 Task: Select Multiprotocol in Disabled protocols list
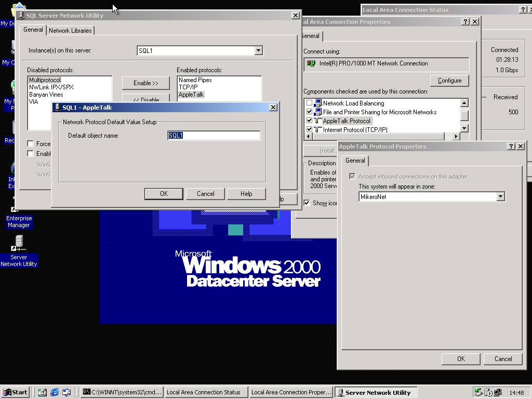45,80
